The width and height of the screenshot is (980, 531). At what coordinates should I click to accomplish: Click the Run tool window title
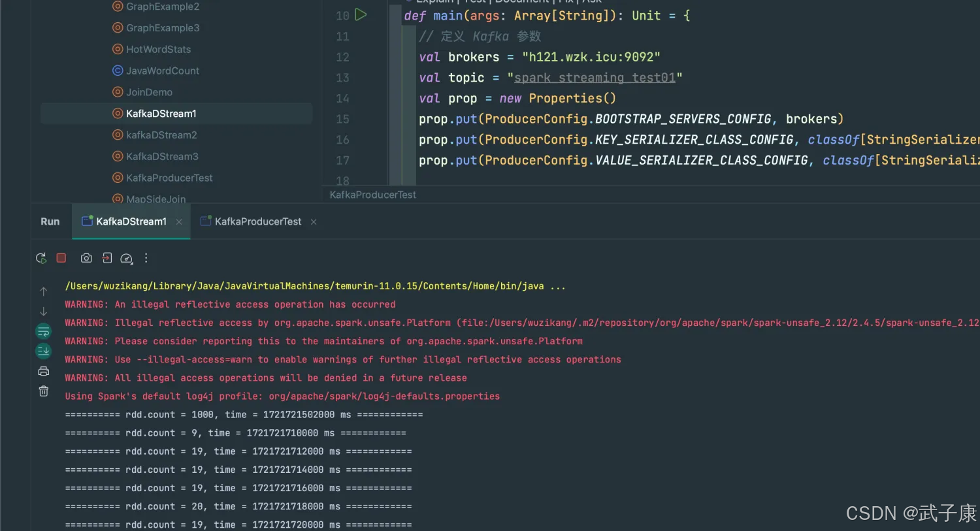50,221
